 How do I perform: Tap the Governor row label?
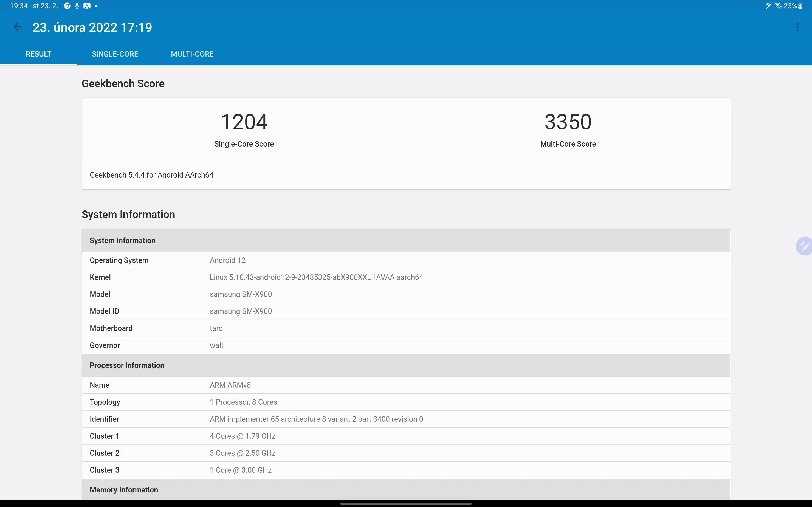pos(105,345)
